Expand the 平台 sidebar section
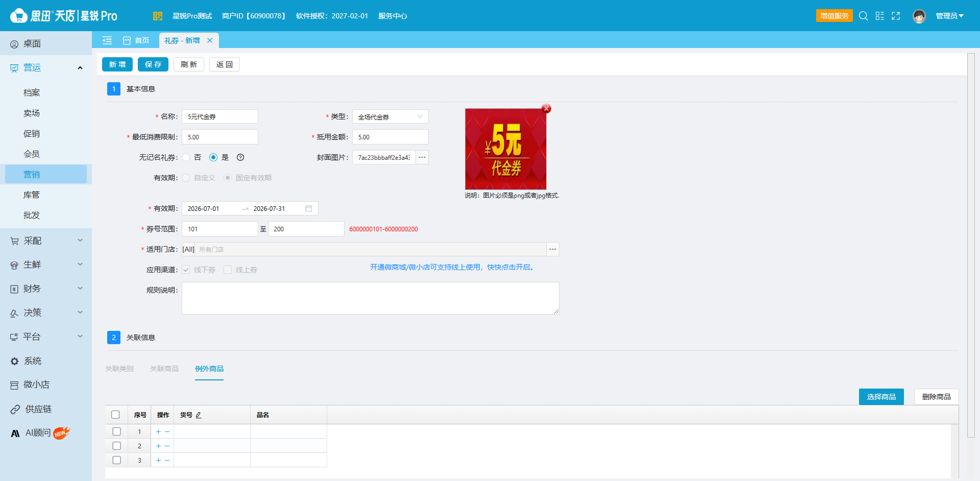The image size is (980, 481). pos(46,336)
